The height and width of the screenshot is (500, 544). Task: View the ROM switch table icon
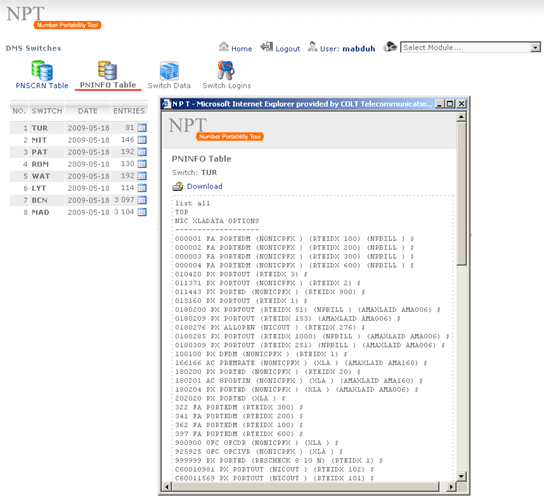coord(142,164)
